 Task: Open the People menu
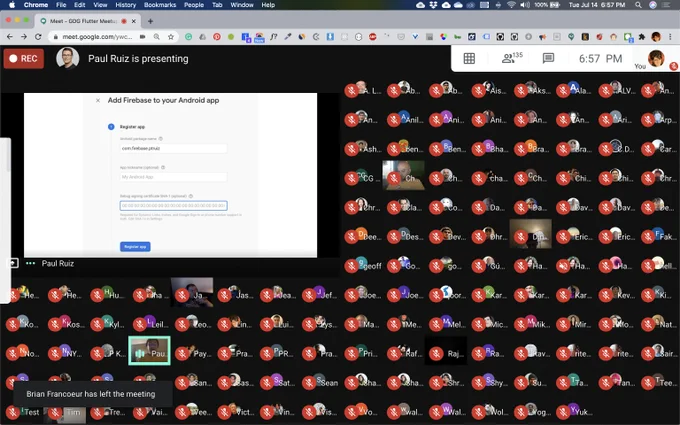coord(194,5)
